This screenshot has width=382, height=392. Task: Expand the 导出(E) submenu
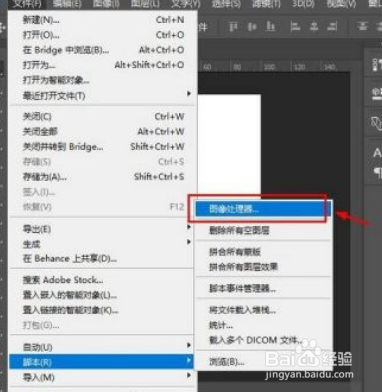pos(102,229)
